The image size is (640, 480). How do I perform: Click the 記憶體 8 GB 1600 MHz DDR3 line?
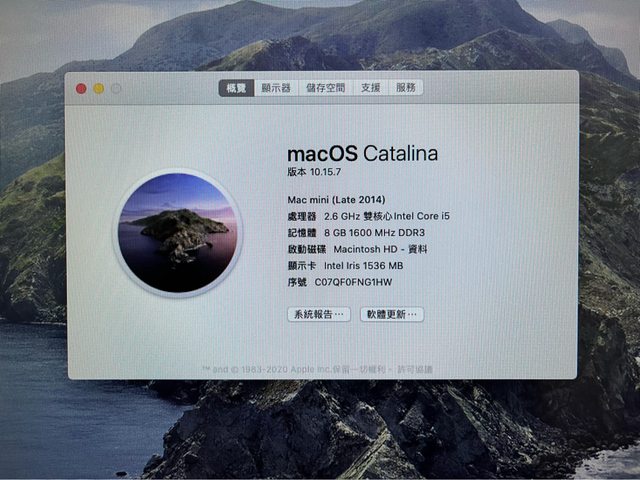[x=353, y=232]
